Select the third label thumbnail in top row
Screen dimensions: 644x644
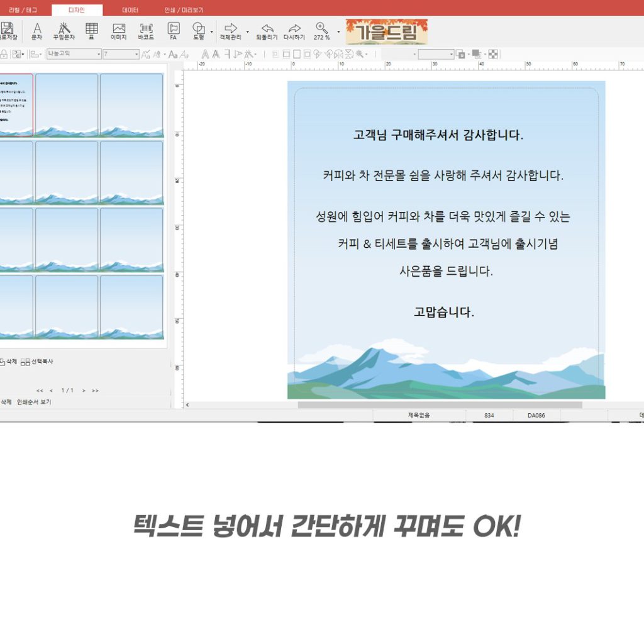click(131, 105)
